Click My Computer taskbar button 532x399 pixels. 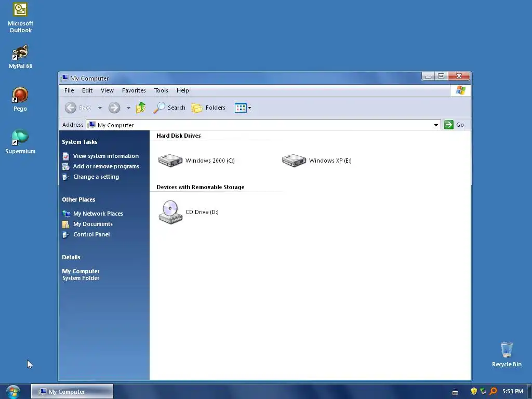point(72,392)
